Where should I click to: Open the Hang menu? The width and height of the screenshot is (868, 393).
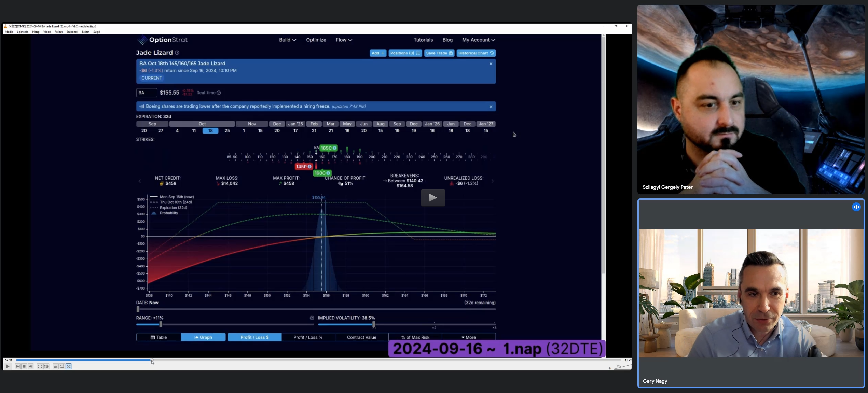36,32
